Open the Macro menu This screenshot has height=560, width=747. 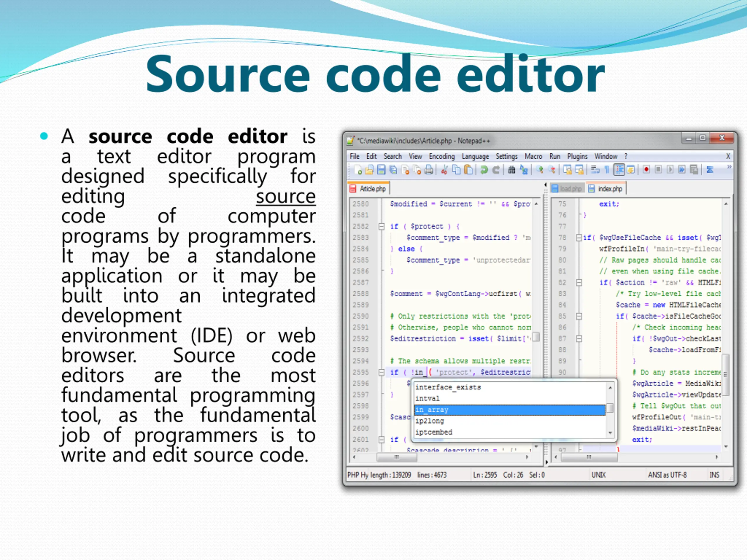pos(533,156)
